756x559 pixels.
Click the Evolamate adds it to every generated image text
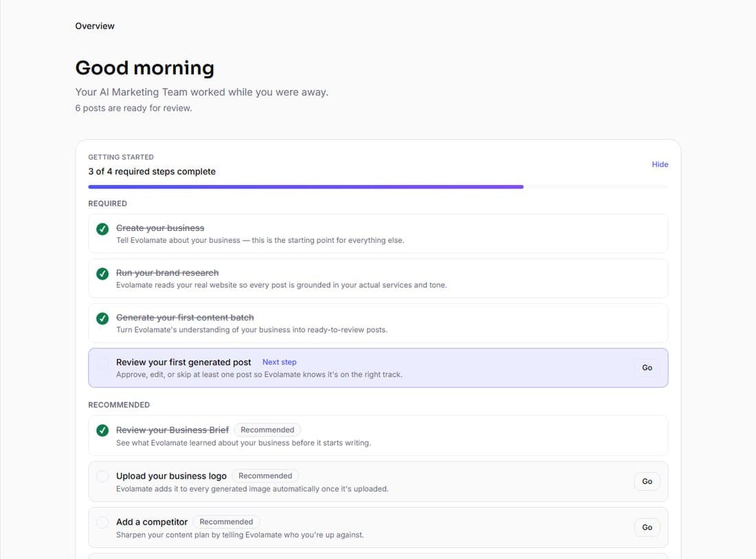point(252,489)
